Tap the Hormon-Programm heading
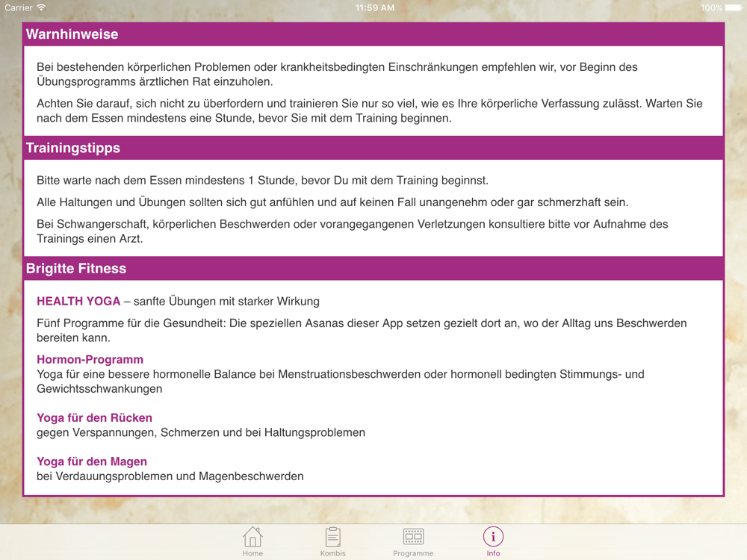Screen dimensions: 747x560 [x=90, y=360]
